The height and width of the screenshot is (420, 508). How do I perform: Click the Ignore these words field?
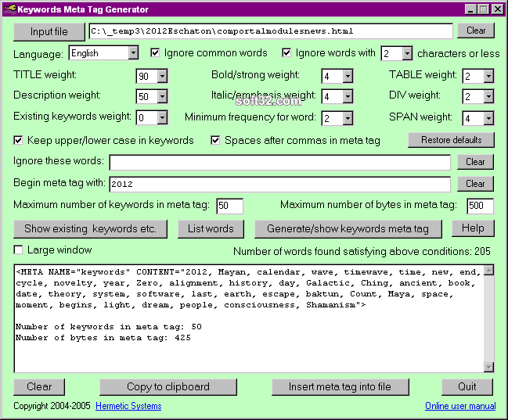[x=280, y=162]
